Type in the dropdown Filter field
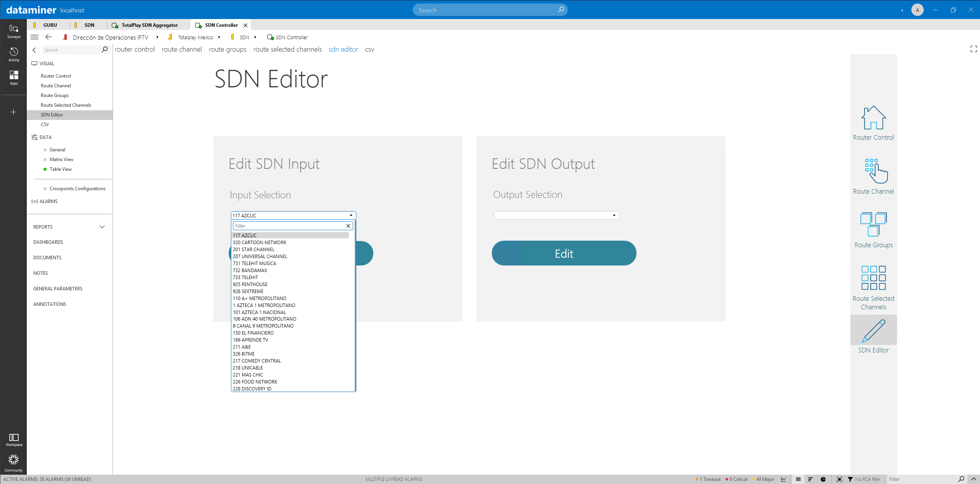 (289, 226)
